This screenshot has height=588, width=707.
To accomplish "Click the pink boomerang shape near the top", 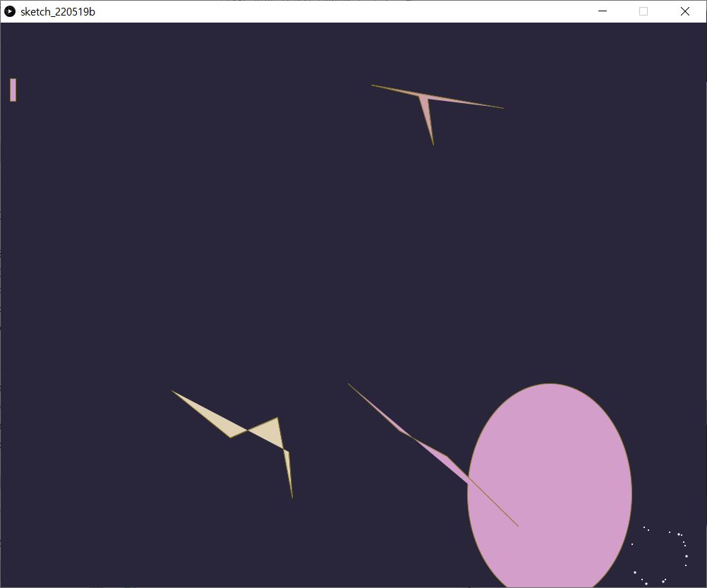I will (424, 100).
